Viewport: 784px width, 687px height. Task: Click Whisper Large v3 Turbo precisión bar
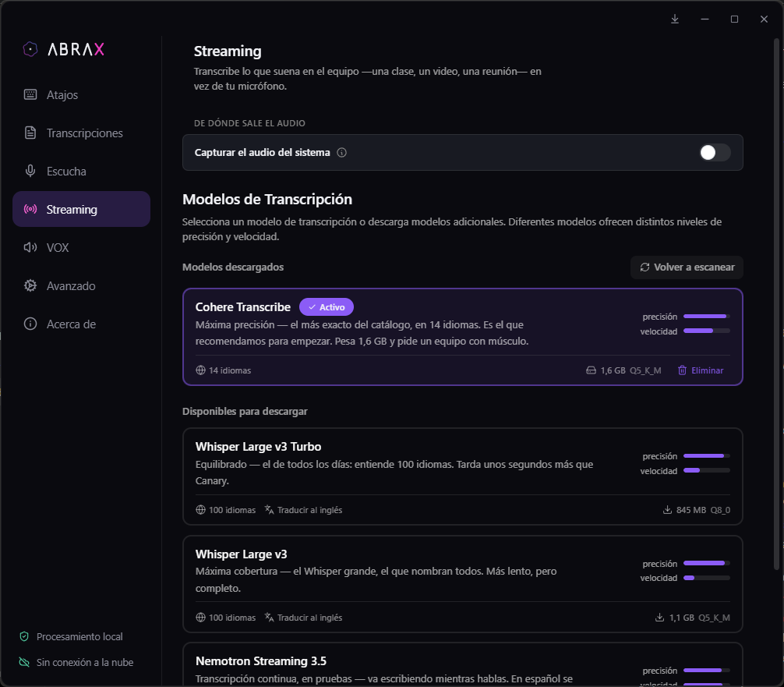tap(707, 456)
